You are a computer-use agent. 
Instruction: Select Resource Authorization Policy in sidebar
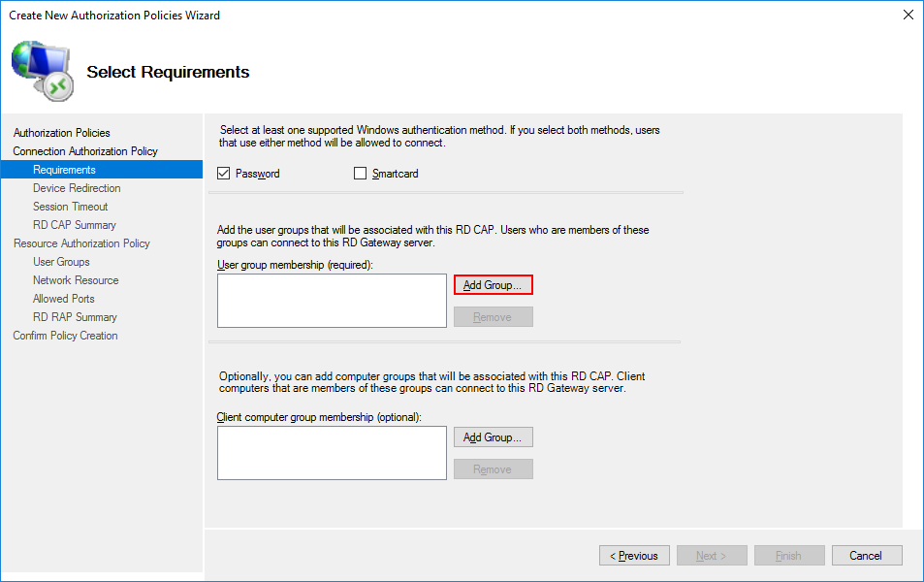(x=81, y=243)
